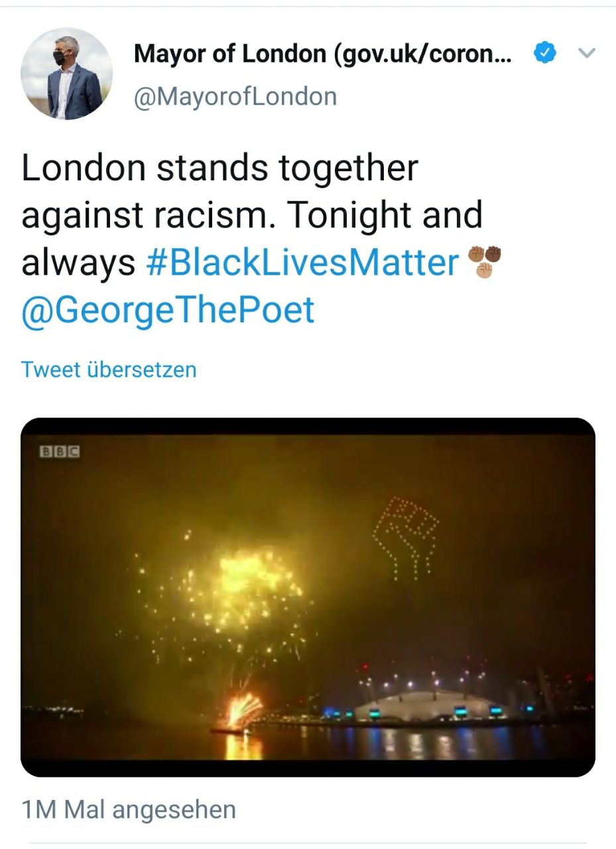Go to the @GeorgeThePoet profile mention
Viewport: 616px width, 849px height.
[168, 310]
